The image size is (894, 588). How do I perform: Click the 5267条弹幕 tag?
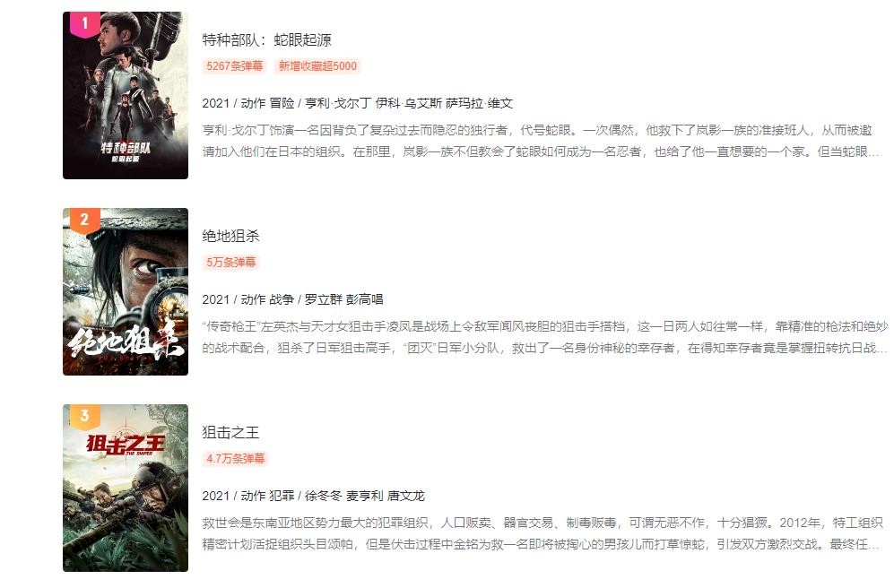(x=234, y=66)
